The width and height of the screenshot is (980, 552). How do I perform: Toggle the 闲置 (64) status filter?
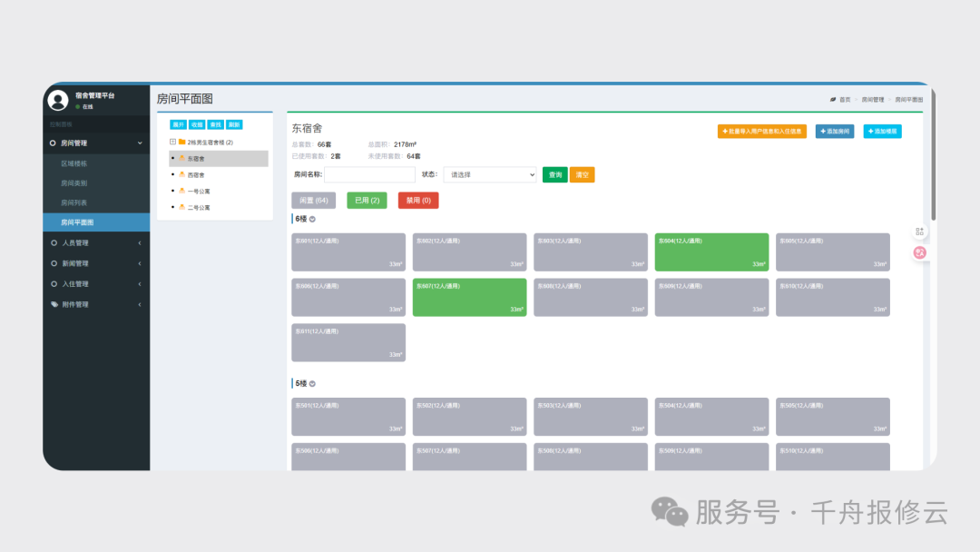pyautogui.click(x=313, y=200)
